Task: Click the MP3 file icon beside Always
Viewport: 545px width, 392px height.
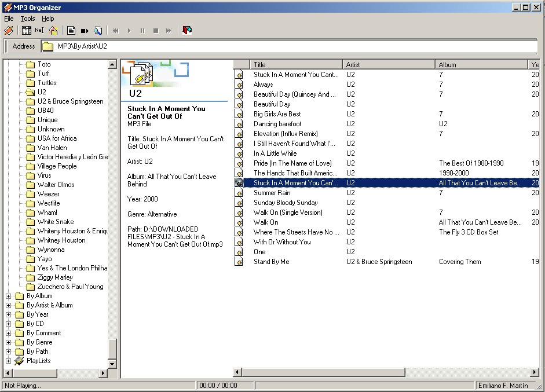Action: tap(239, 85)
